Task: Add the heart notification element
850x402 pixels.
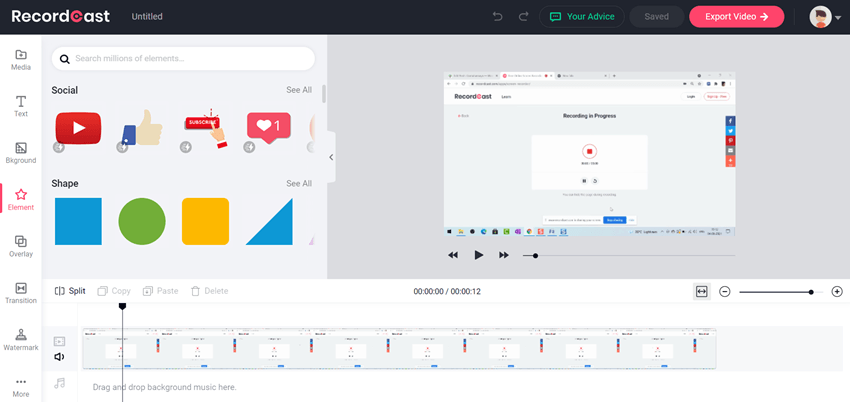Action: coord(268,128)
